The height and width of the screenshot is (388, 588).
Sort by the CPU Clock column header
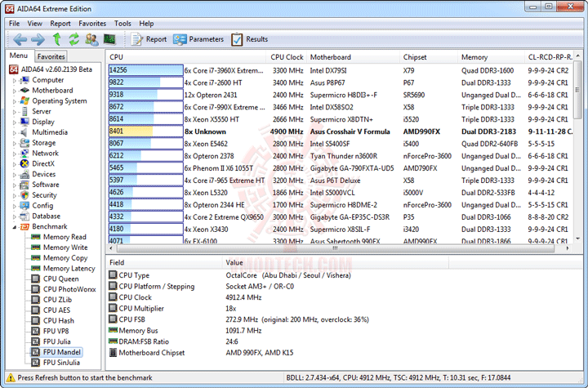coord(287,57)
